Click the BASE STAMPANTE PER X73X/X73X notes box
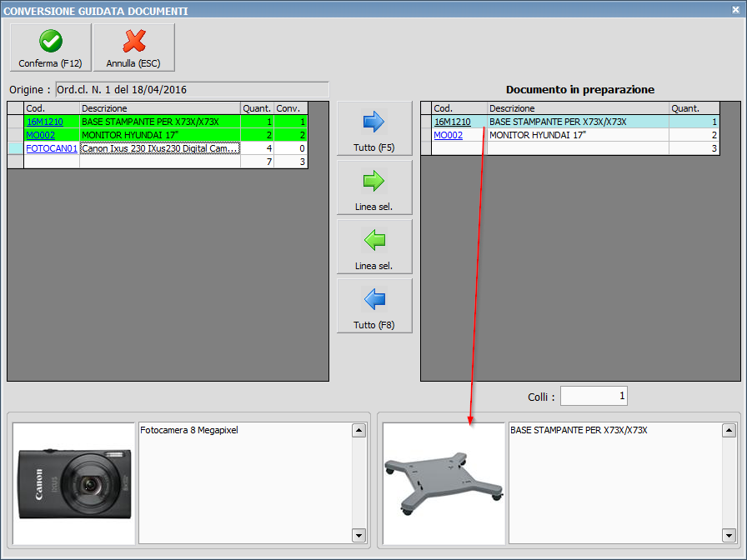747x560 pixels. 615,482
